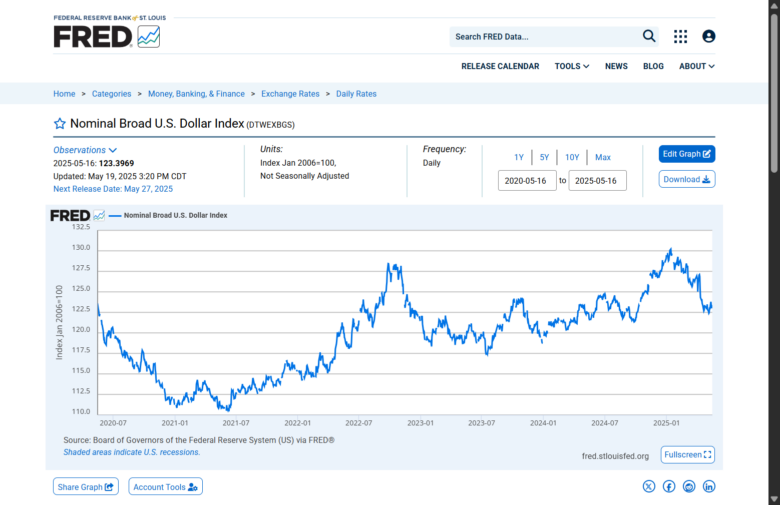
Task: Select the Max date range
Action: [603, 157]
